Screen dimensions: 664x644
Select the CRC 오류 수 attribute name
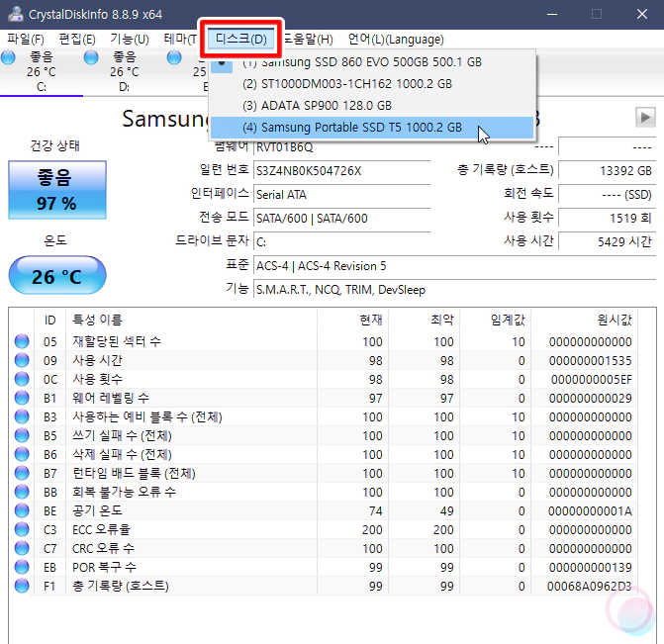[103, 548]
